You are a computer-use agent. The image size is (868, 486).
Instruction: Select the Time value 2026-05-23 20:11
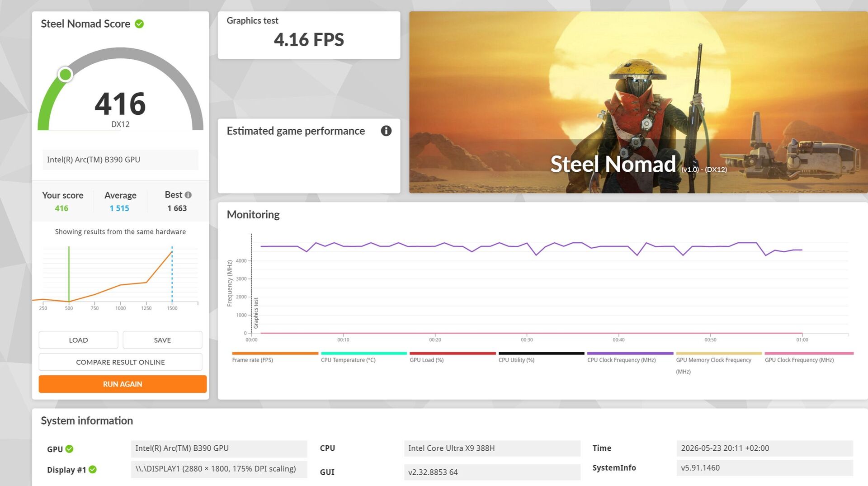[x=765, y=448]
